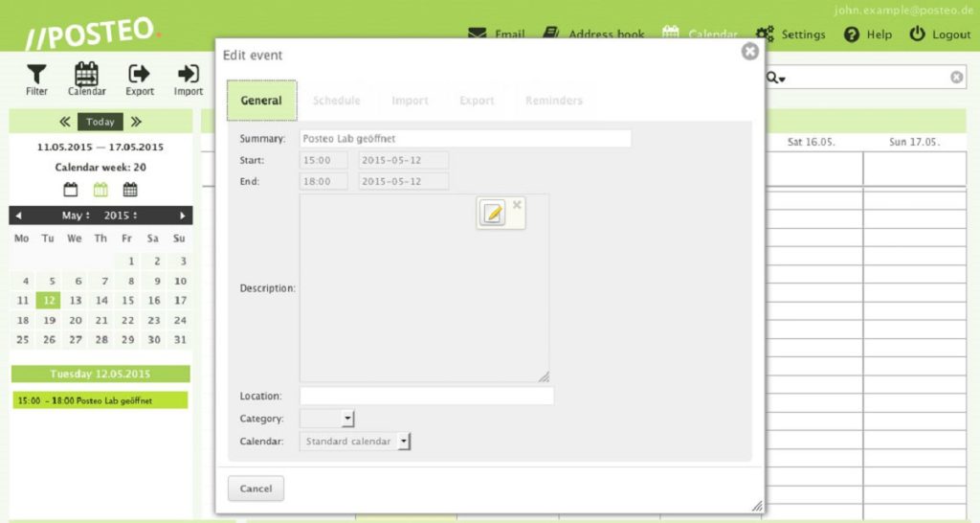
Task: Click the yellow edit note icon
Action: 493,214
